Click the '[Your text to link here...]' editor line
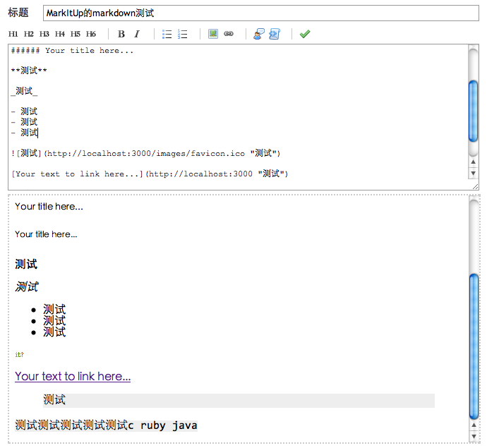 [x=150, y=174]
